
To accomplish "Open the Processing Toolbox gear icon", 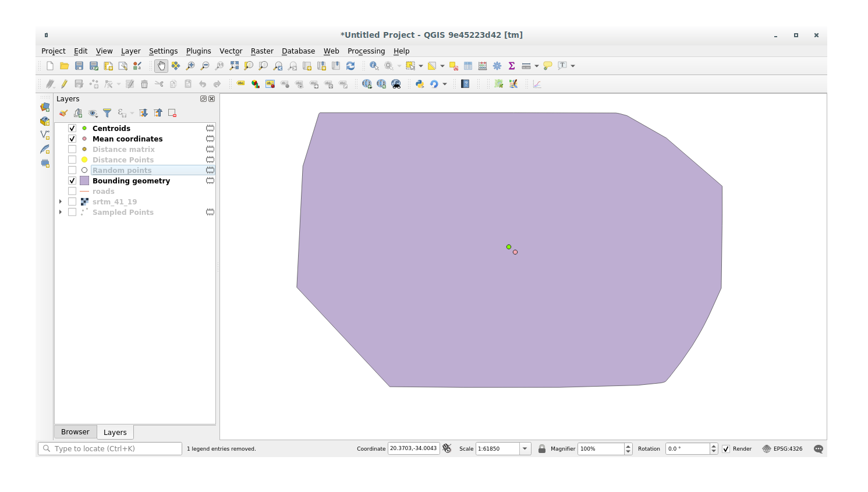I will tap(497, 66).
